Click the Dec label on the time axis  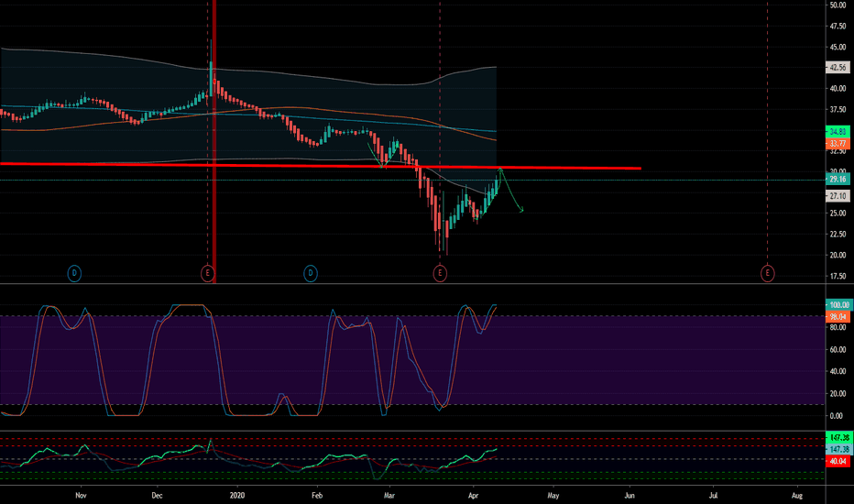pyautogui.click(x=157, y=495)
